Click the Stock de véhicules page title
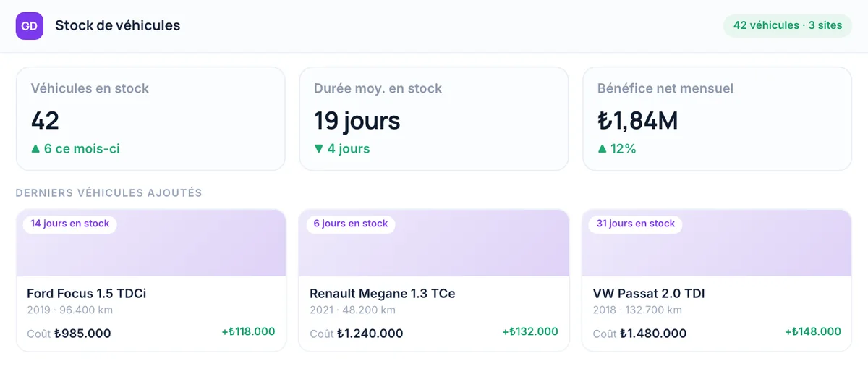 click(118, 25)
